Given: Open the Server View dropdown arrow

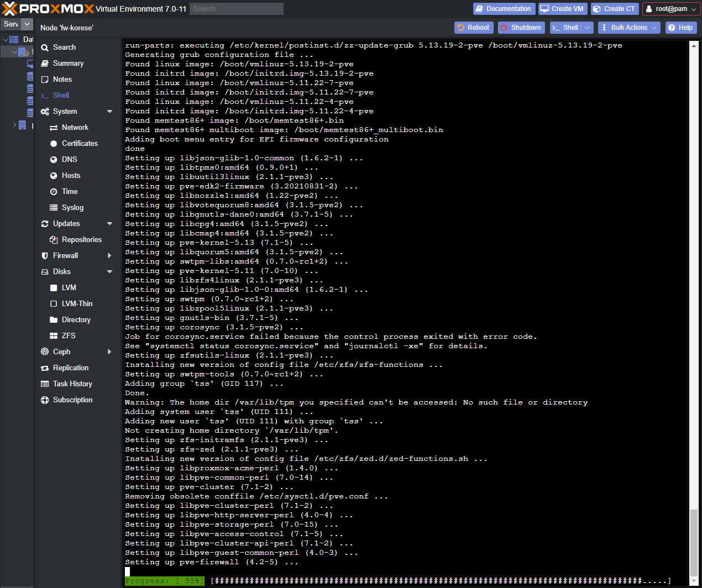Looking at the screenshot, I should pos(27,24).
